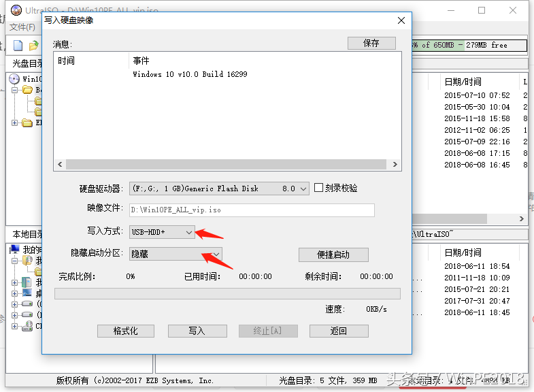The height and width of the screenshot is (392, 534).
Task: Select the Win10 disc icon in the tree
Action: pos(14,79)
